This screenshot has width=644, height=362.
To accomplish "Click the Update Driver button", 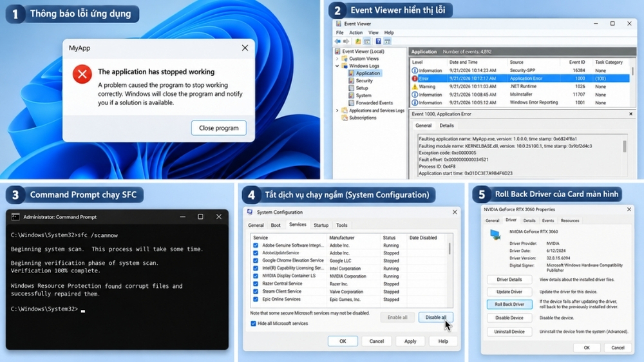I will click(509, 292).
